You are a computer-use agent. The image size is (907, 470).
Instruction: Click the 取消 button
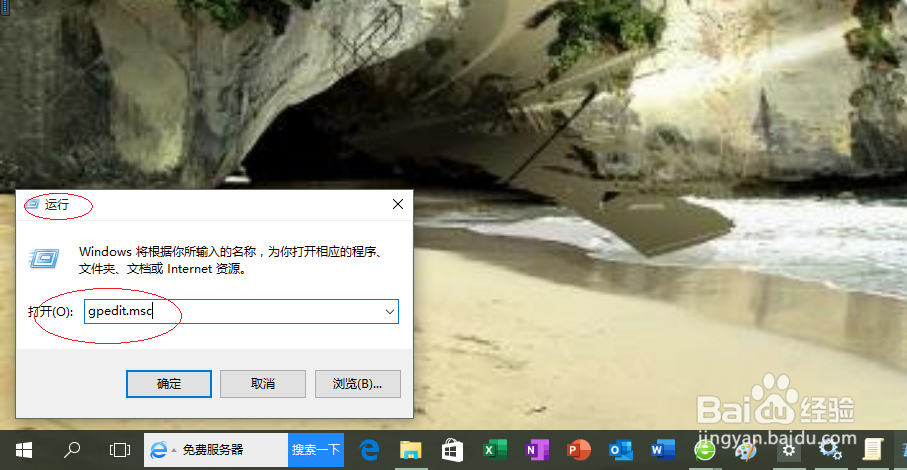tap(263, 384)
